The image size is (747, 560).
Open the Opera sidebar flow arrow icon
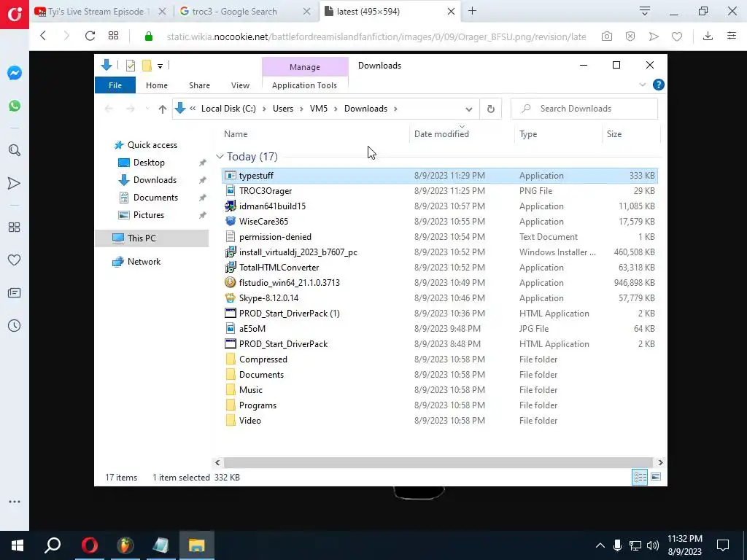point(15,183)
